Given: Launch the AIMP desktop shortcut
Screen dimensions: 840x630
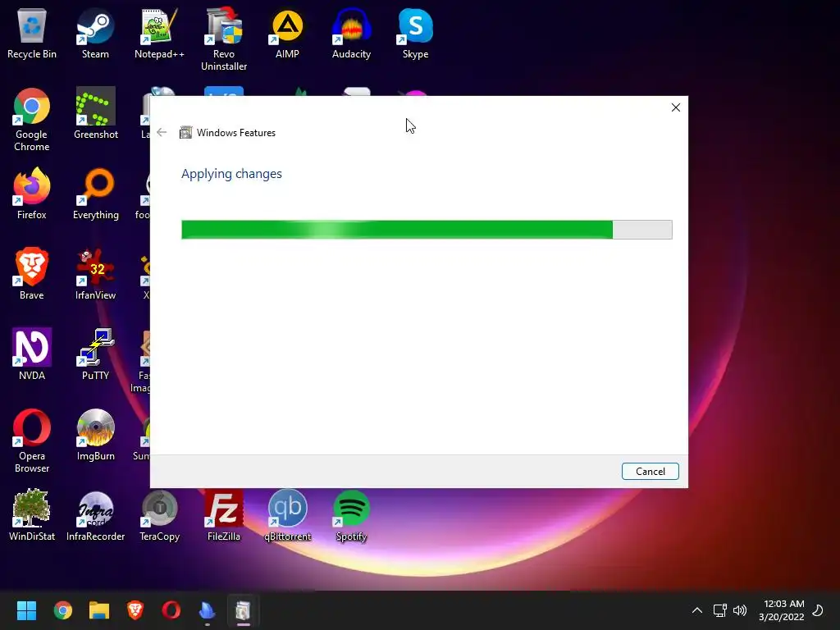Looking at the screenshot, I should click(287, 33).
